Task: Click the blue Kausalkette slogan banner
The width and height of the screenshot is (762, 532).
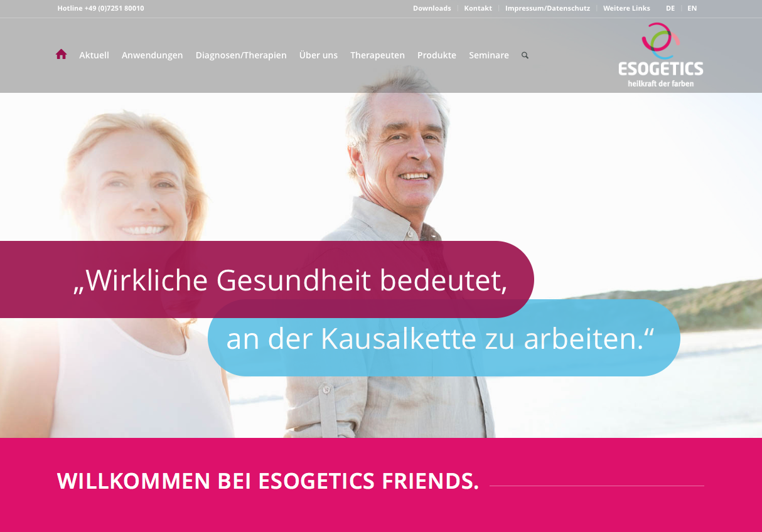Action: 444,338
